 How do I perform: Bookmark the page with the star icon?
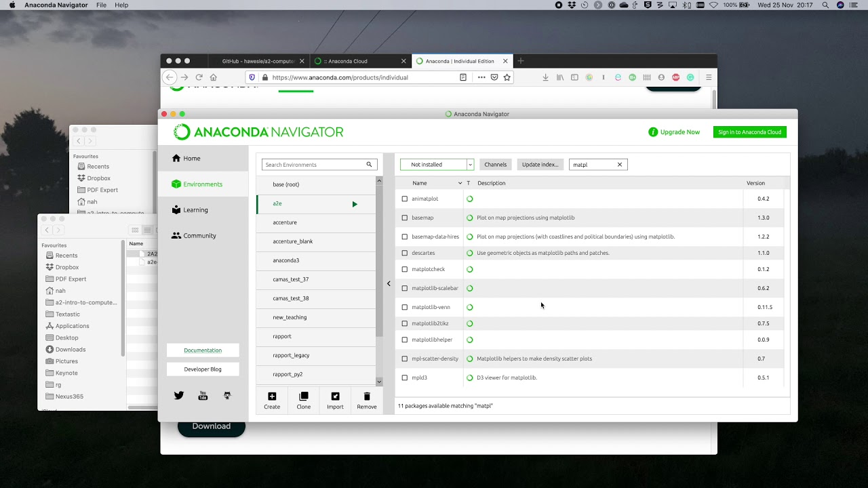[x=507, y=77]
